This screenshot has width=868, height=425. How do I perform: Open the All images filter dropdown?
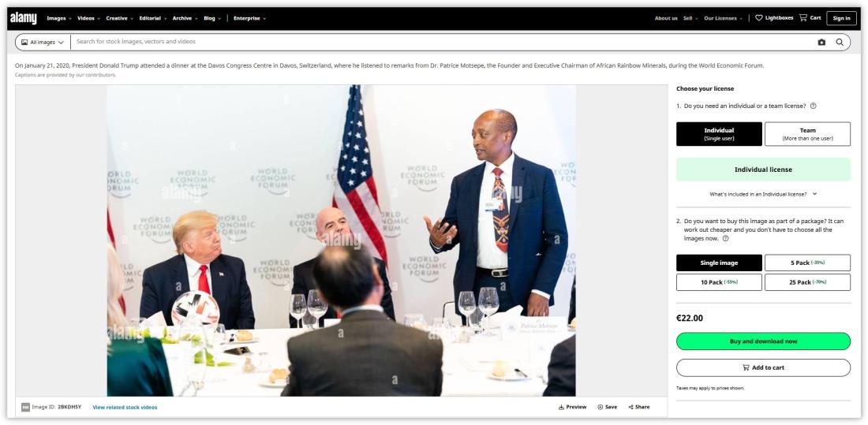click(x=43, y=42)
